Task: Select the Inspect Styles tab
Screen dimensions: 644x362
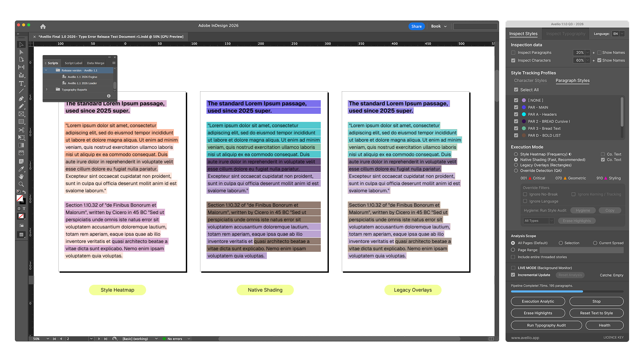Action: [x=523, y=34]
